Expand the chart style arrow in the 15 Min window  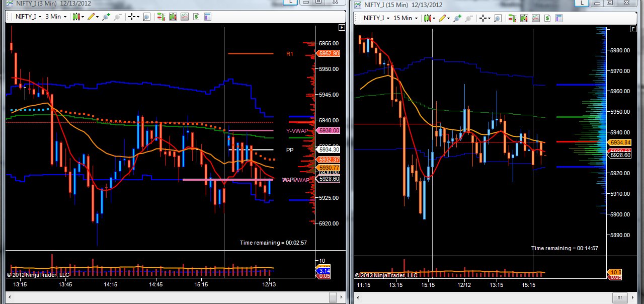[x=434, y=18]
